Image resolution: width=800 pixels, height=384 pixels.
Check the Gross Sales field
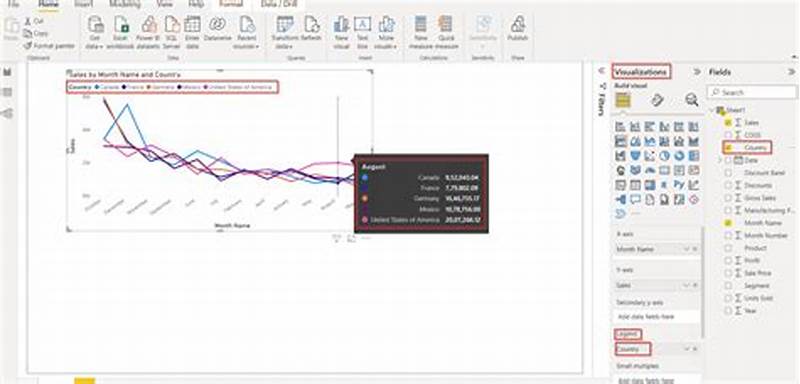click(728, 198)
